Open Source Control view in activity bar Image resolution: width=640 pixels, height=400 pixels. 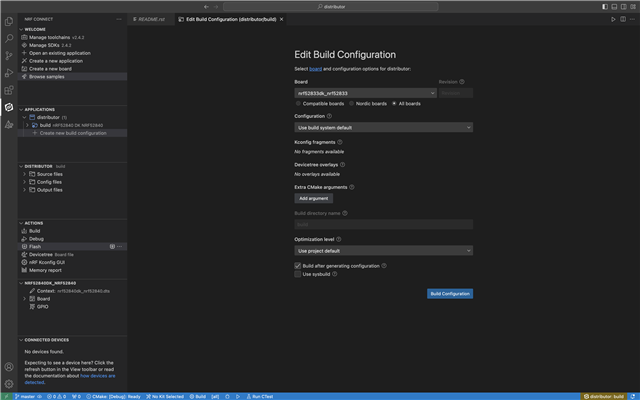point(9,56)
